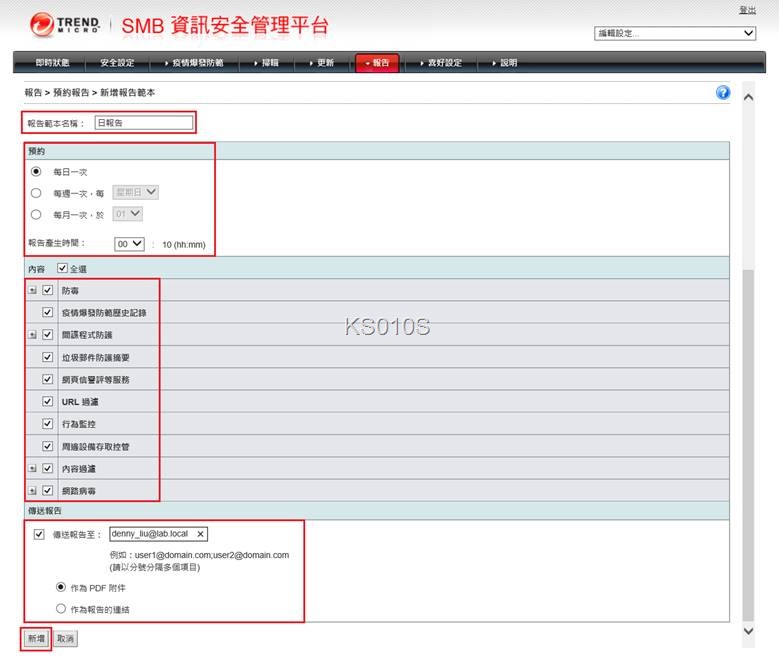The image size is (779, 657).
Task: Click the 新增報告範本 breadcrumb text
Action: click(x=128, y=92)
